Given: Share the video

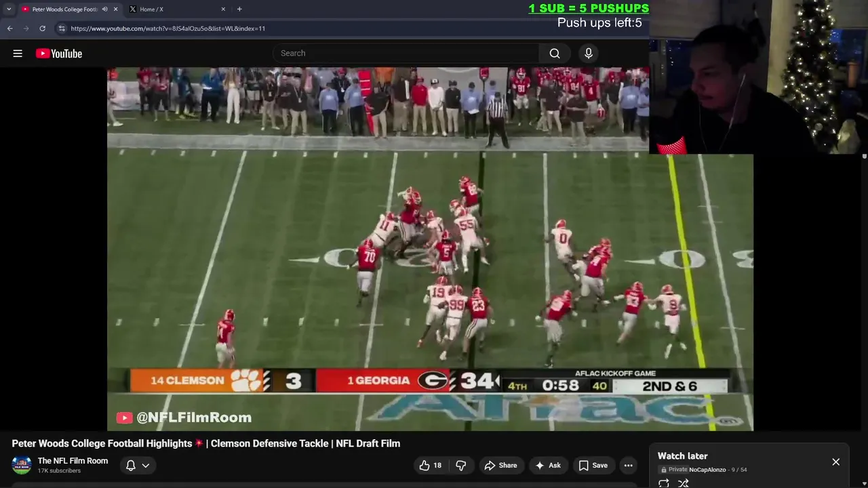Looking at the screenshot, I should pos(500,466).
